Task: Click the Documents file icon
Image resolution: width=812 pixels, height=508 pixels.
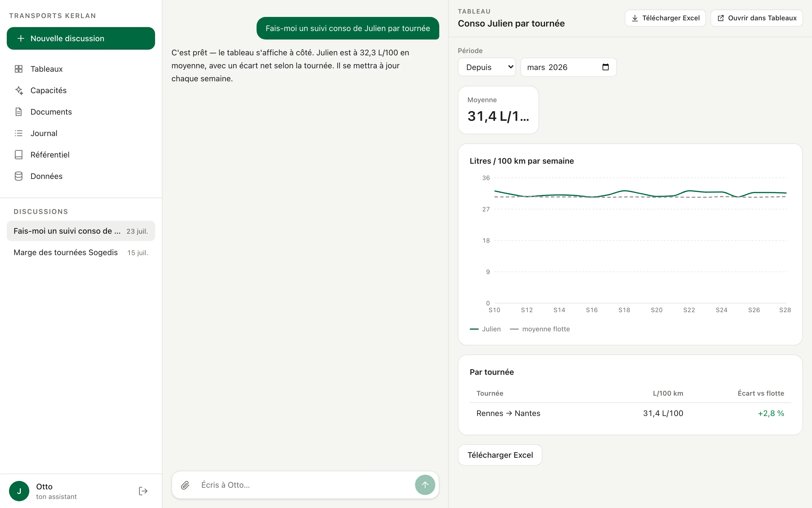Action: pos(19,112)
